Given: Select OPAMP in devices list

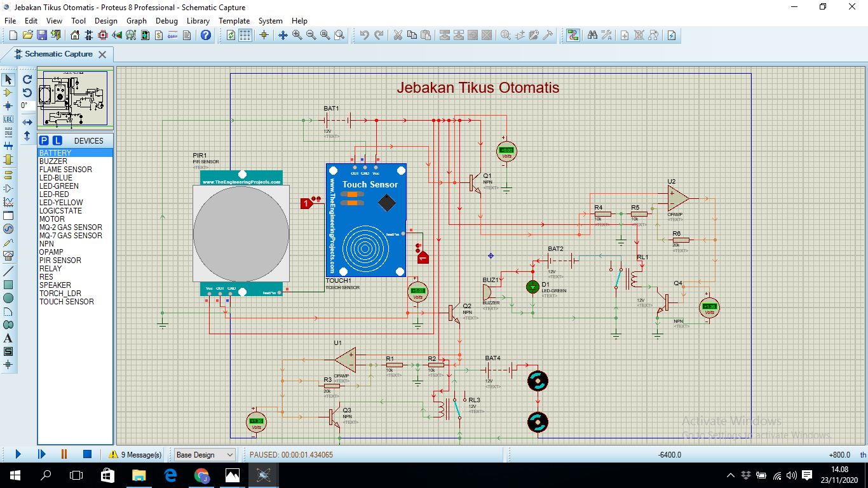Looking at the screenshot, I should pyautogui.click(x=51, y=252).
